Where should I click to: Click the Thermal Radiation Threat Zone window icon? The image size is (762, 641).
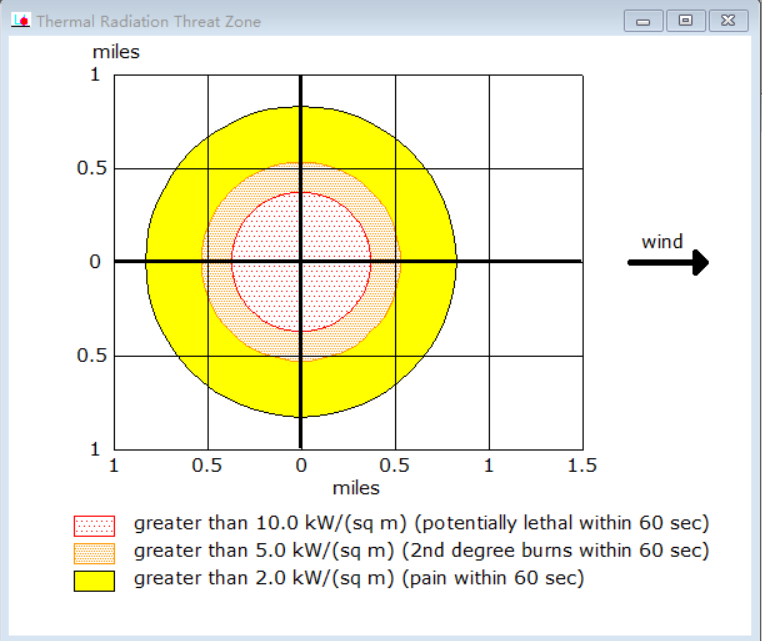coord(20,20)
